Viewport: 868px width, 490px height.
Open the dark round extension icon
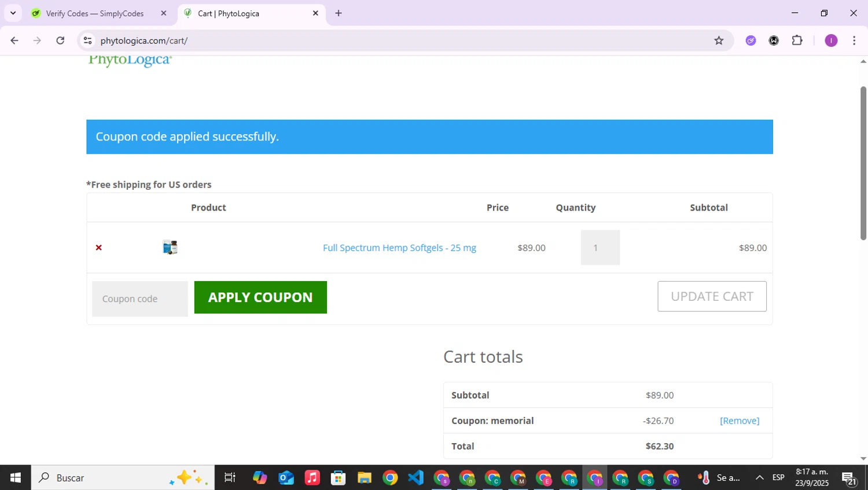[774, 40]
